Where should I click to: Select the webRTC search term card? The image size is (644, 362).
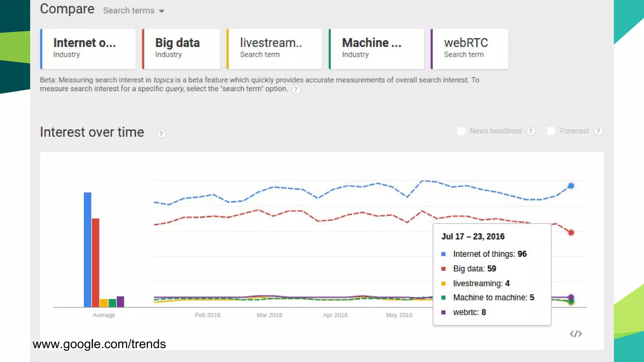(x=469, y=49)
